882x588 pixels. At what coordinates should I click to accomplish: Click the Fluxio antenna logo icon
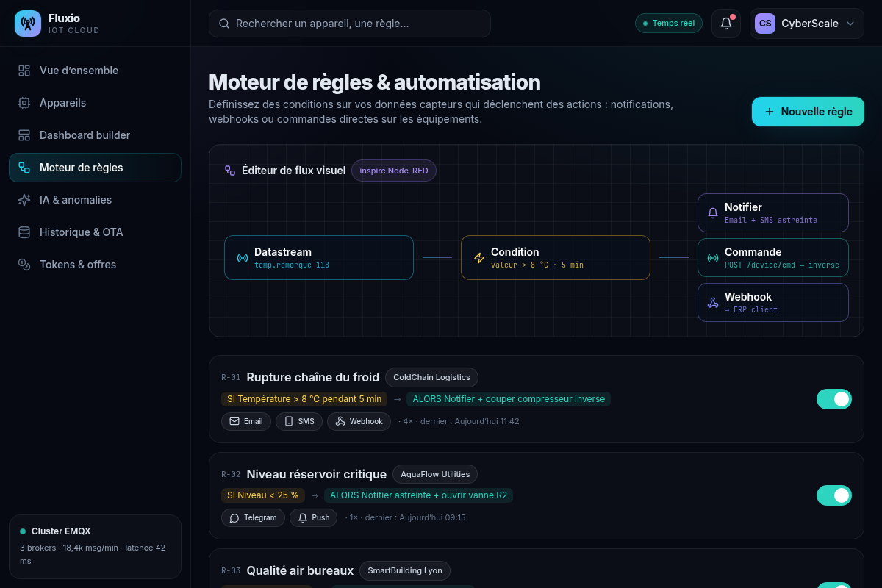click(28, 24)
